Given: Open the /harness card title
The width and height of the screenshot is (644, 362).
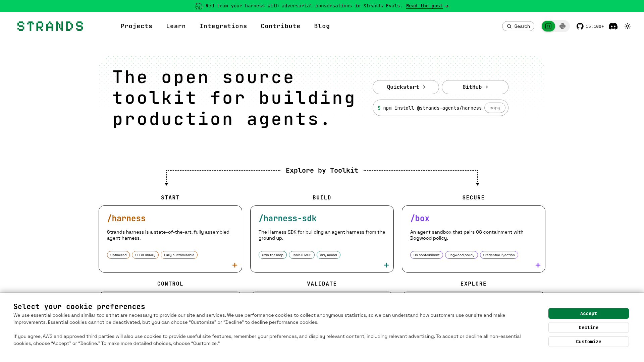Looking at the screenshot, I should [126, 219].
